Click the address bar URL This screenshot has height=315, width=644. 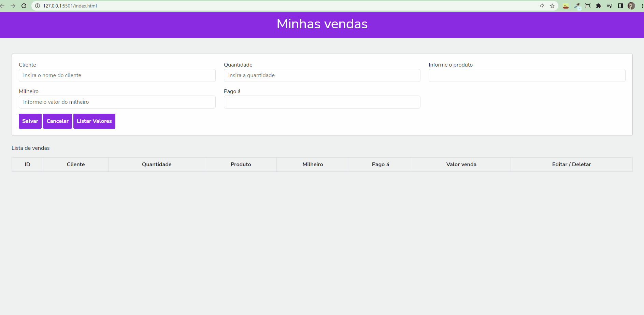pyautogui.click(x=70, y=6)
